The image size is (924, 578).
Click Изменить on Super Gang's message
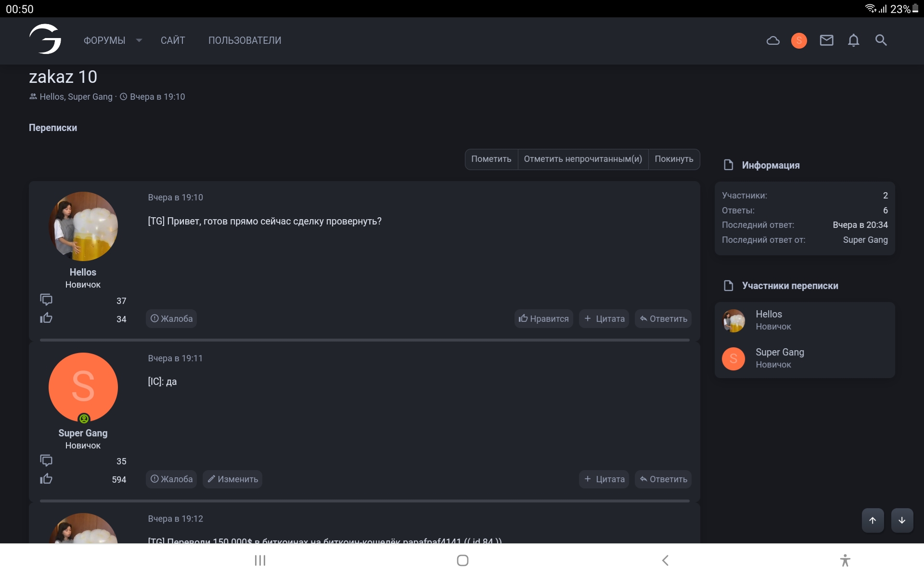[232, 479]
